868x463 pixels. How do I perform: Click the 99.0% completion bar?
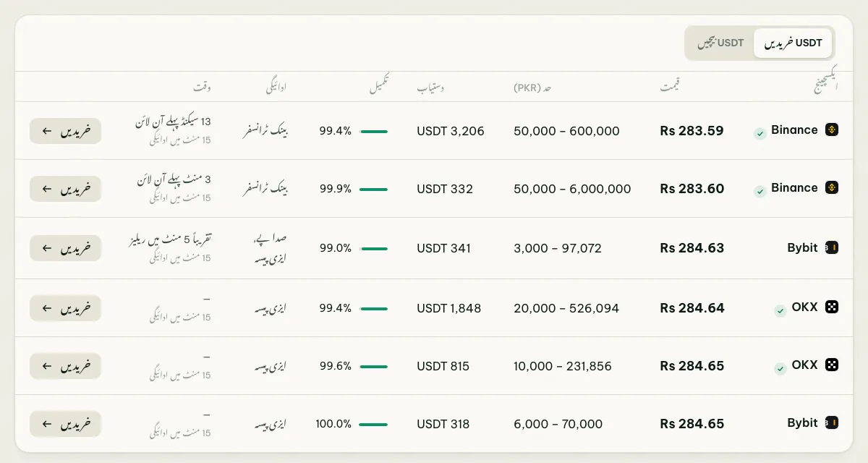pyautogui.click(x=373, y=248)
